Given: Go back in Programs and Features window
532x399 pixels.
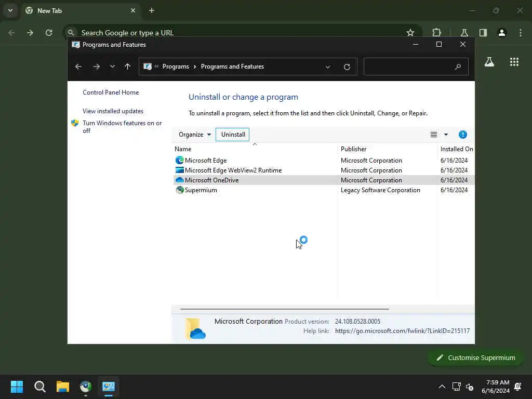Looking at the screenshot, I should pos(78,66).
